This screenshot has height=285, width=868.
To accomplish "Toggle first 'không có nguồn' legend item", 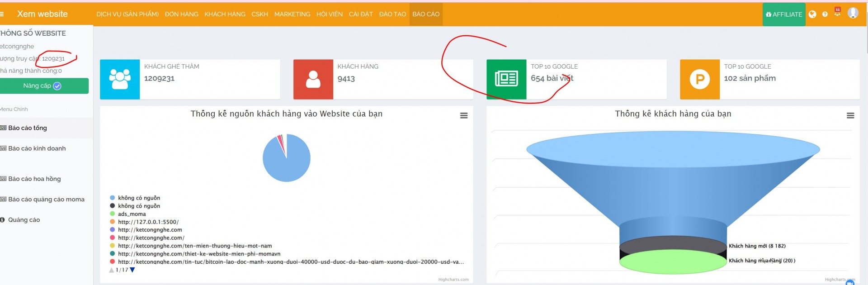I will [x=139, y=198].
